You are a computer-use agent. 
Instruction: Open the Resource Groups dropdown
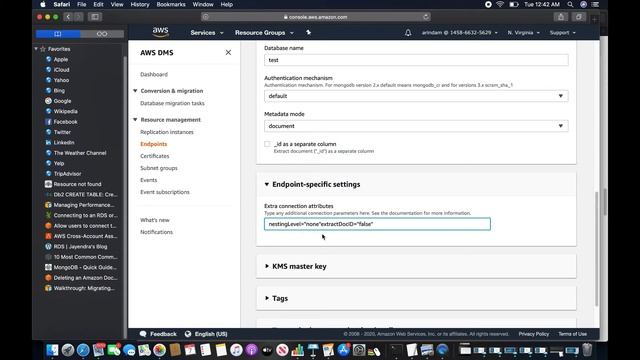[264, 33]
